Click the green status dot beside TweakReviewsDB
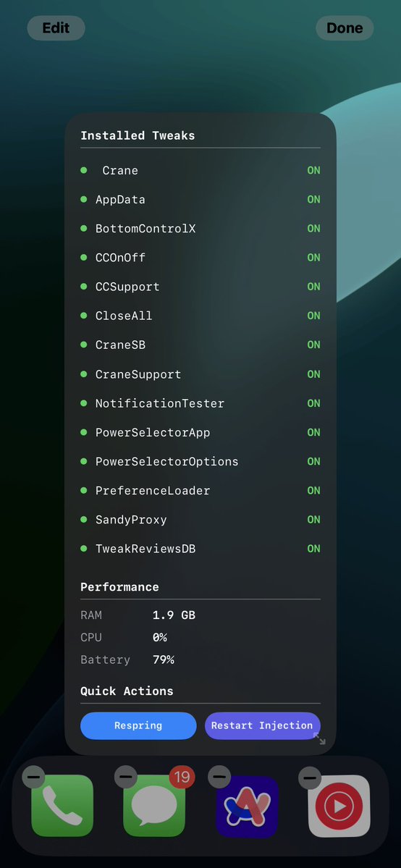The height and width of the screenshot is (868, 401). [84, 549]
